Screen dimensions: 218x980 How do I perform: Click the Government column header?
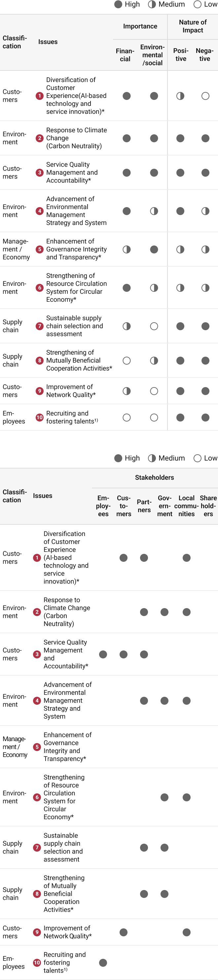164,506
